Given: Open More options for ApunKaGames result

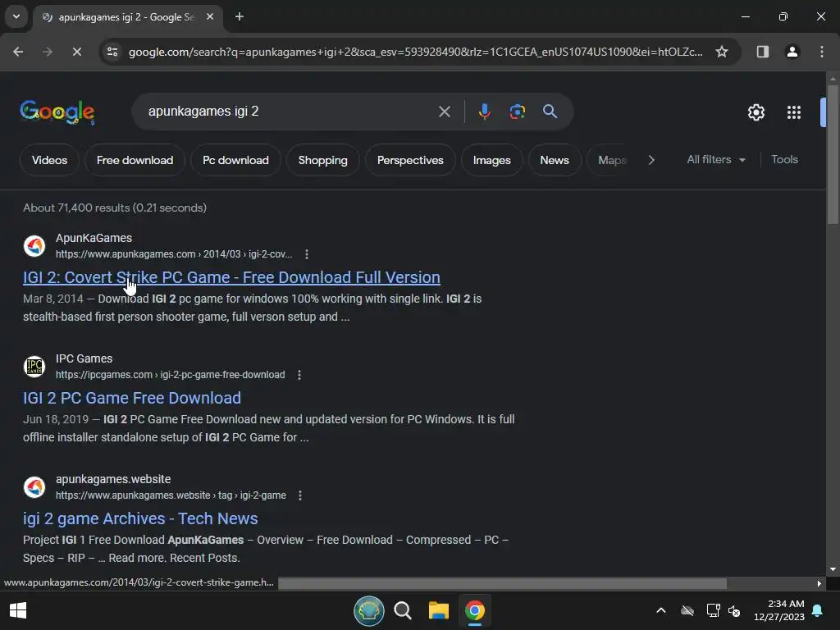Looking at the screenshot, I should pyautogui.click(x=307, y=254).
